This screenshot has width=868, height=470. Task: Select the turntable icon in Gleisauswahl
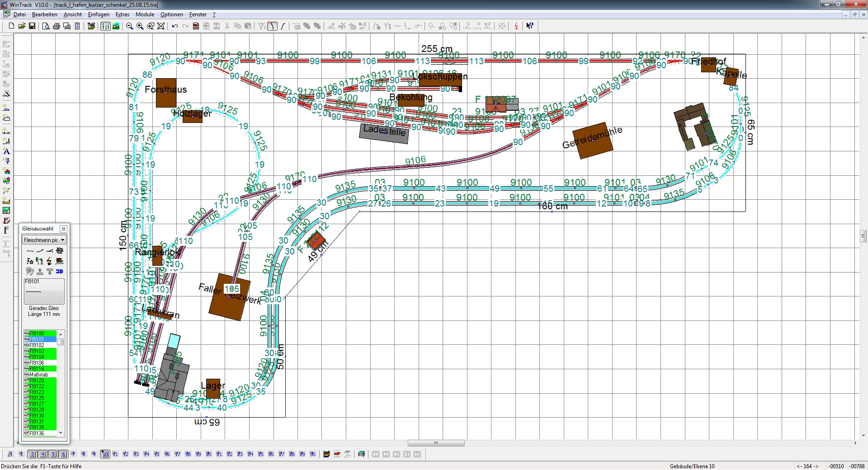pos(60,250)
